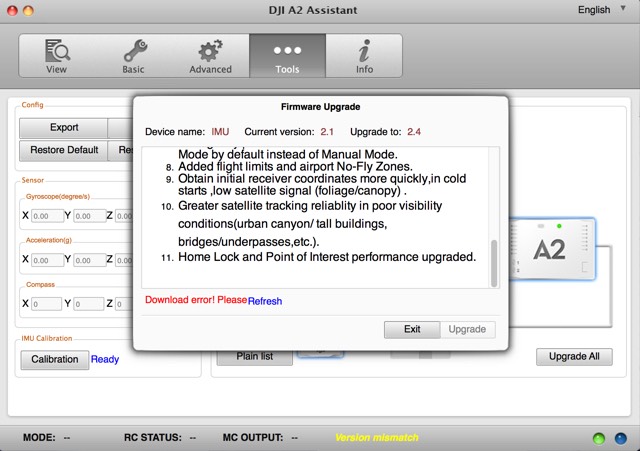Switch to the Advanced tab
The height and width of the screenshot is (451, 640).
tap(211, 56)
